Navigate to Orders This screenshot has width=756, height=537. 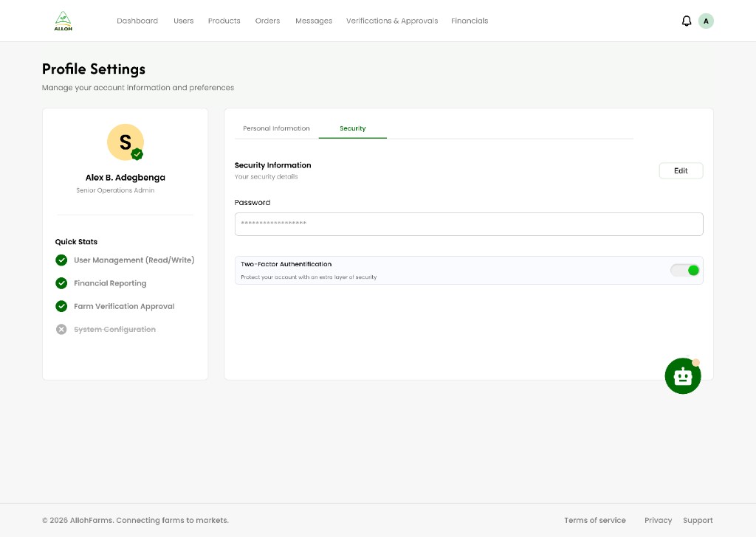[267, 21]
